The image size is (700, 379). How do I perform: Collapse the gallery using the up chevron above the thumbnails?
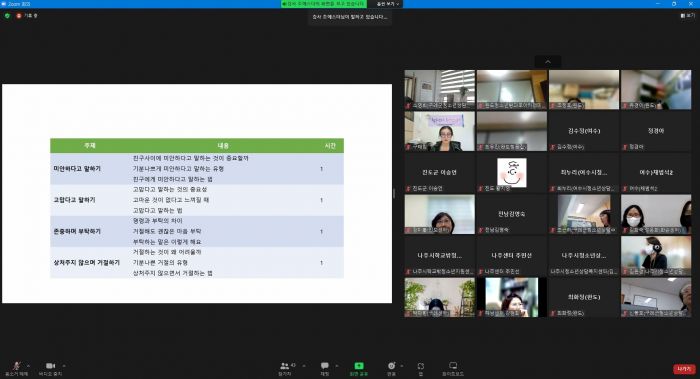548,62
